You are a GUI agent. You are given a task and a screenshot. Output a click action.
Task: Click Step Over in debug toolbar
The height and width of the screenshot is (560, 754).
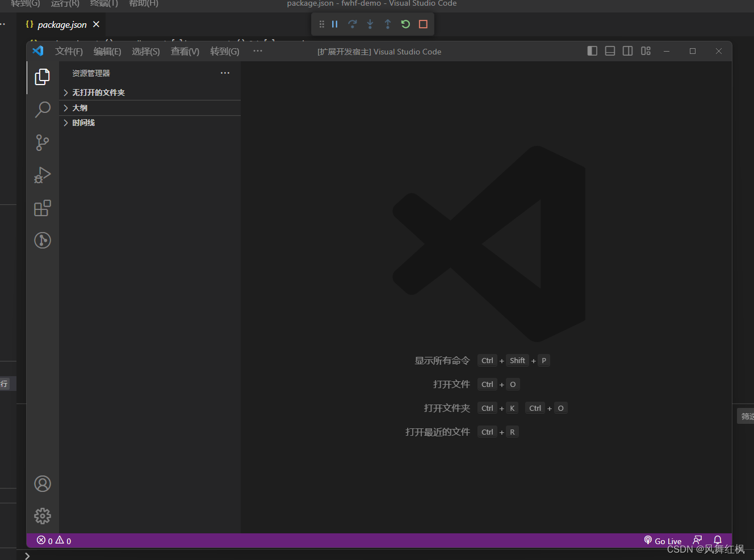click(x=353, y=24)
